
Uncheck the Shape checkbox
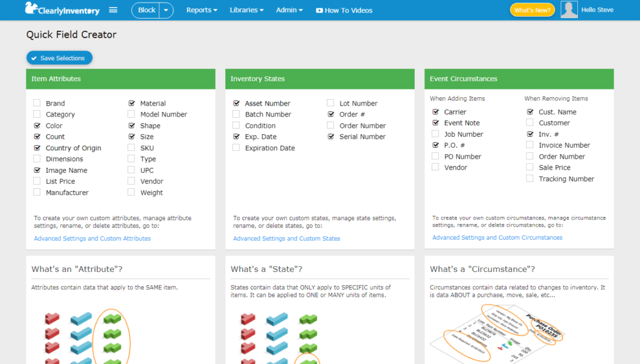pos(131,125)
